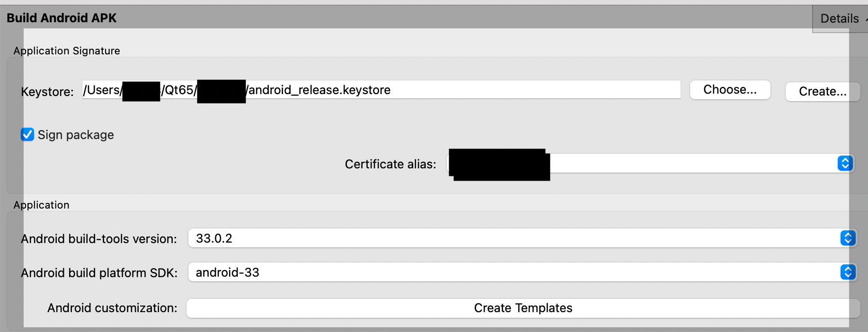This screenshot has width=868, height=332.
Task: Click the "Build Android APK" heading
Action: pyautogui.click(x=62, y=18)
